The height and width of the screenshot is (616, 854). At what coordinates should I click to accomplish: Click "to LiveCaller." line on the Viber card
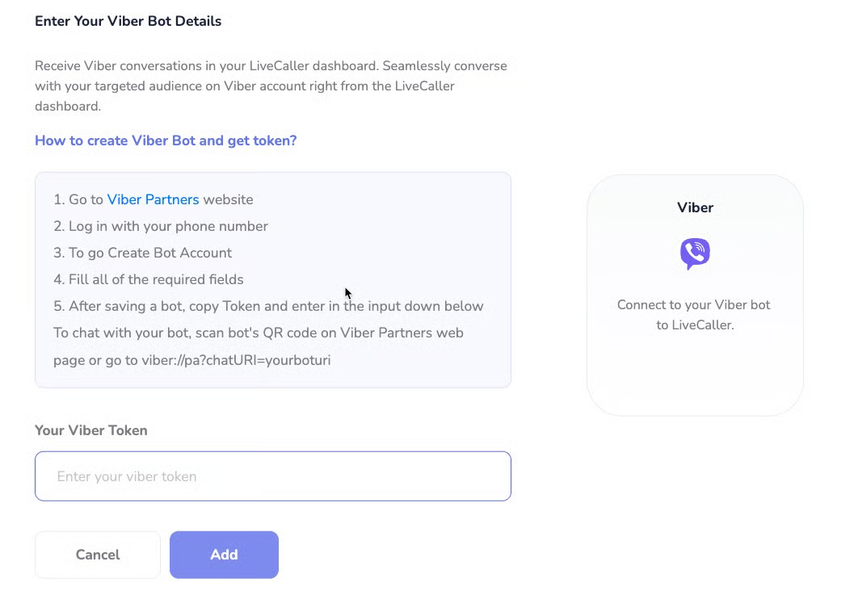[695, 325]
